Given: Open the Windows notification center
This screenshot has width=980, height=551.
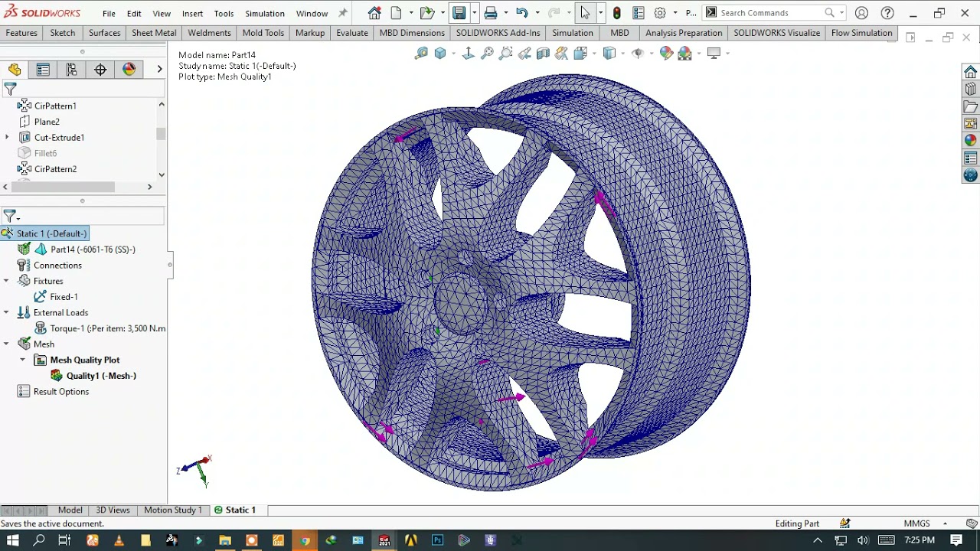Looking at the screenshot, I should 957,540.
